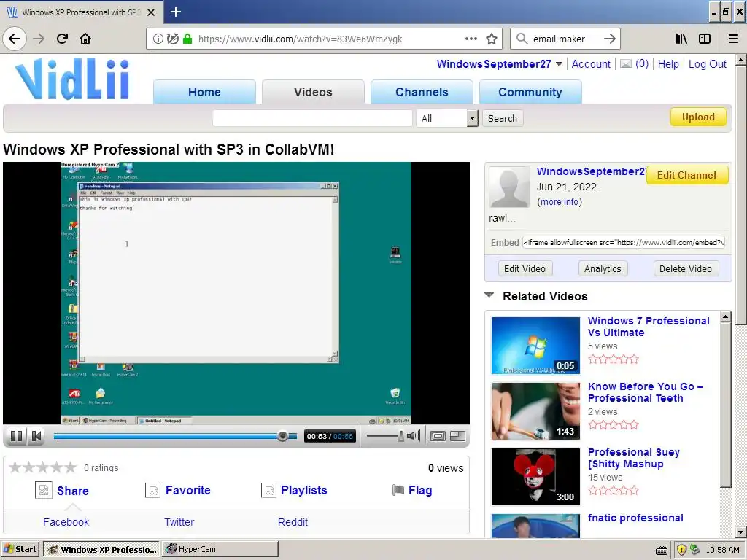Click the browser forward arrow button

pos(39,39)
